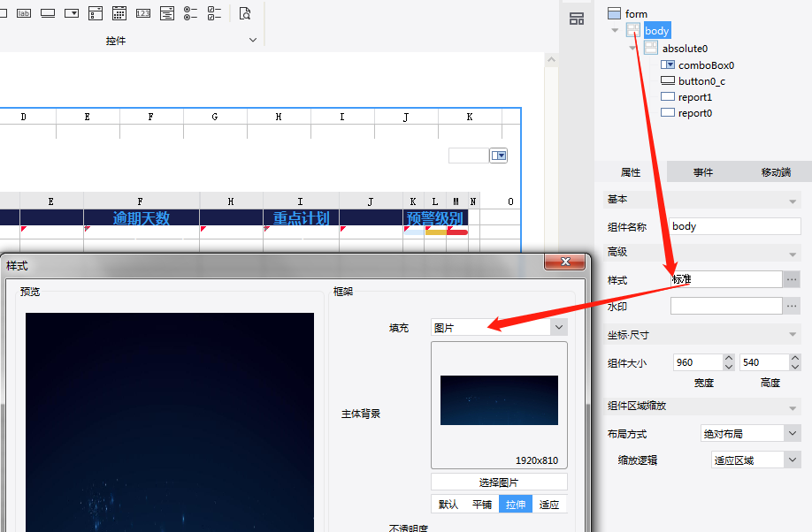
Task: Collapse the 坐标·尺寸 section
Action: (793, 334)
